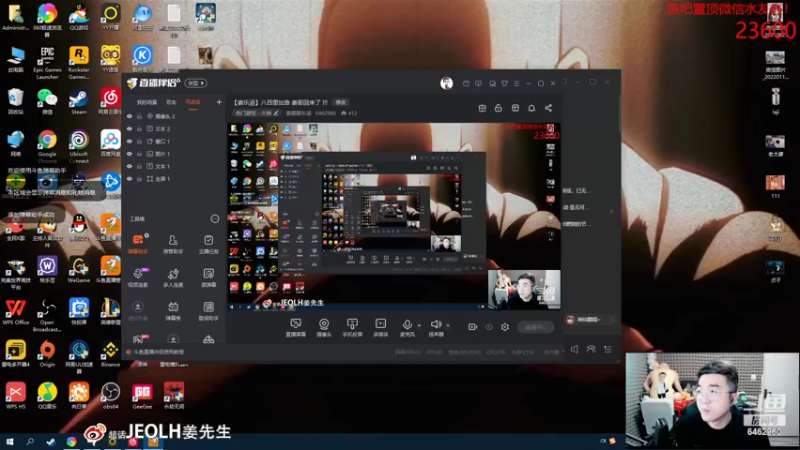Toggle the lock on the 窗口 1 source
The width and height of the screenshot is (800, 450).
(x=139, y=141)
